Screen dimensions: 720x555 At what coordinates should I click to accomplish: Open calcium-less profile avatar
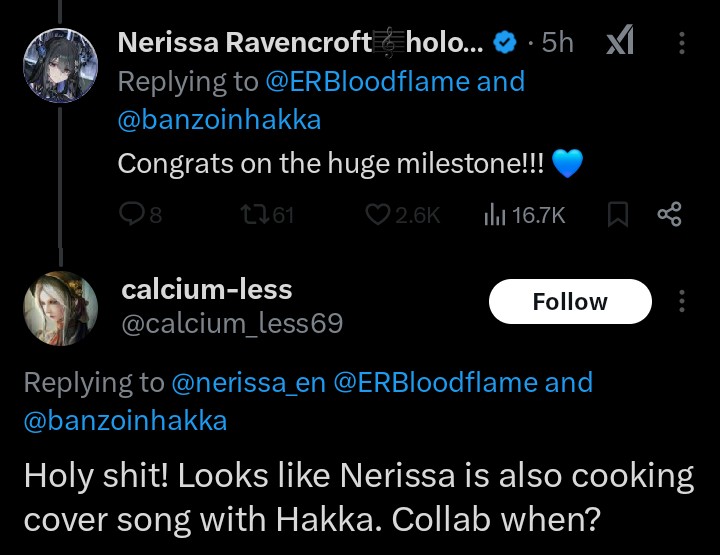point(61,308)
